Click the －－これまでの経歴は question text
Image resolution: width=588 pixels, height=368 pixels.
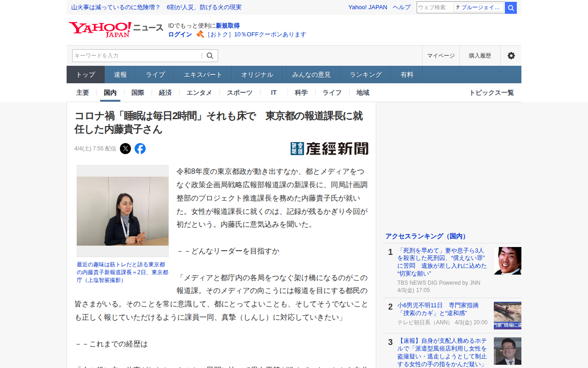[x=111, y=344]
